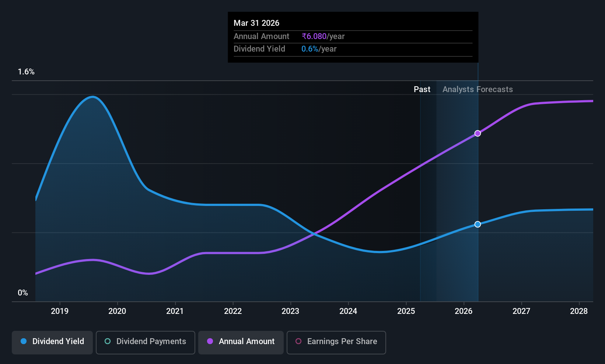Viewport: 605px width, 364px height.
Task: Click the Analysts Forecasts label
Action: 478,90
